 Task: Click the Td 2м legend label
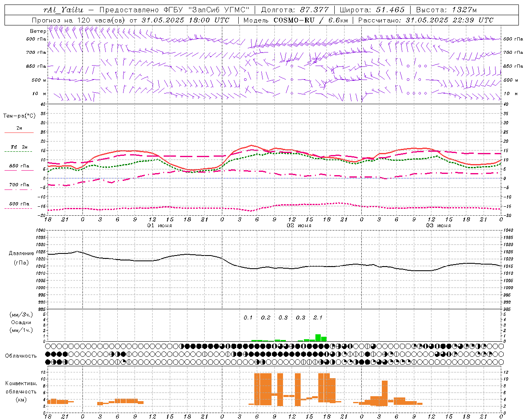tap(19, 147)
